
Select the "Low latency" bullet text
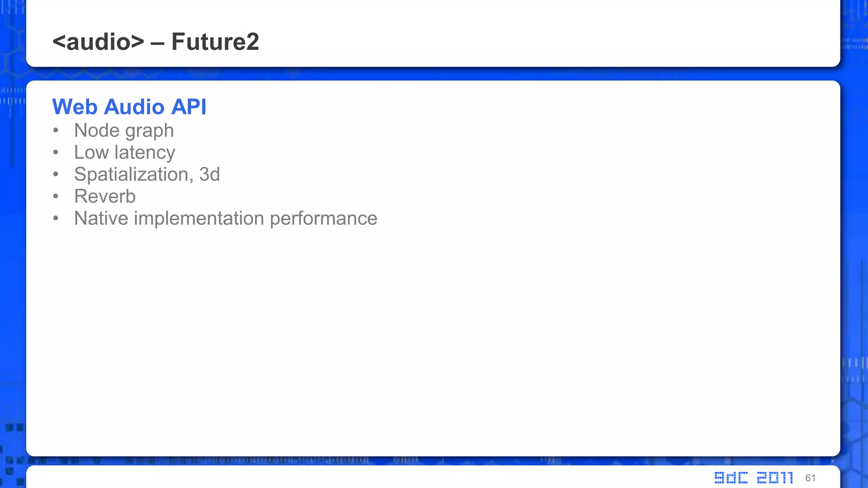[124, 152]
